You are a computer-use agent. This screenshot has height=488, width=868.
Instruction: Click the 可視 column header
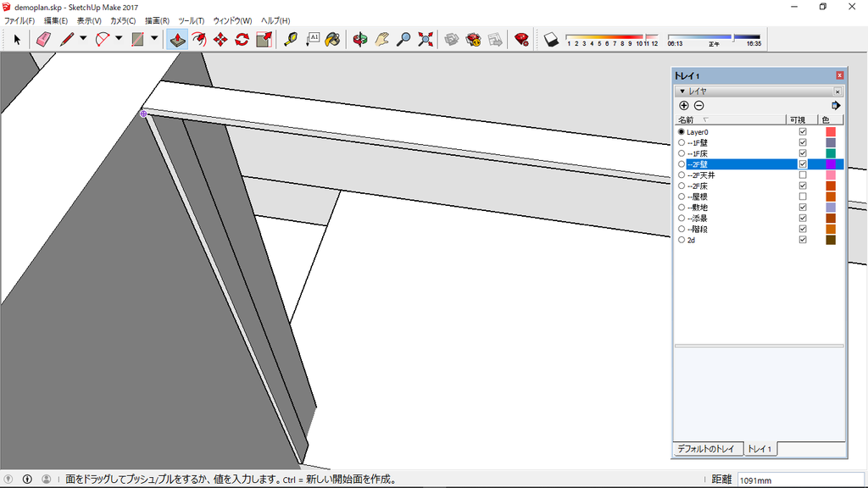802,120
